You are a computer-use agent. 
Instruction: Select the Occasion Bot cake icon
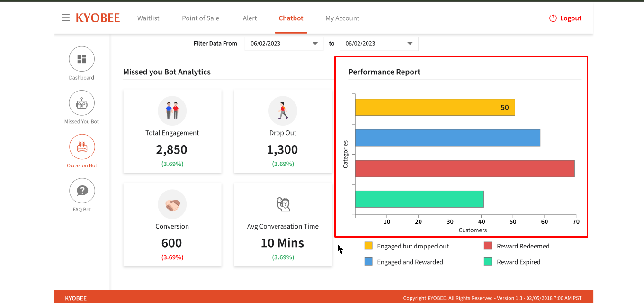click(x=82, y=147)
